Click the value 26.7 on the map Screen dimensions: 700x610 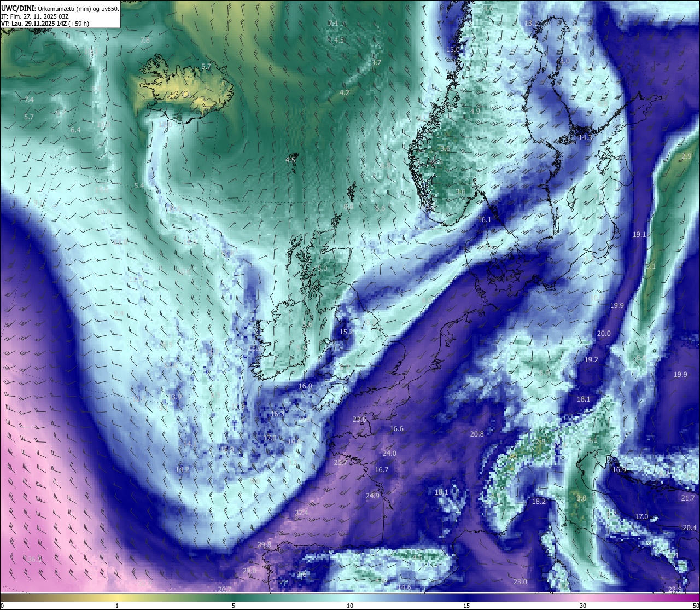(225, 589)
